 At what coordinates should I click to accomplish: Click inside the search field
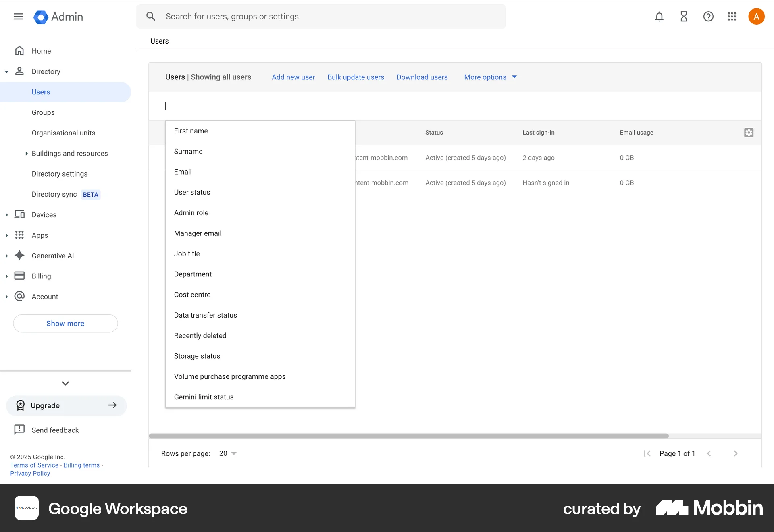282,16
